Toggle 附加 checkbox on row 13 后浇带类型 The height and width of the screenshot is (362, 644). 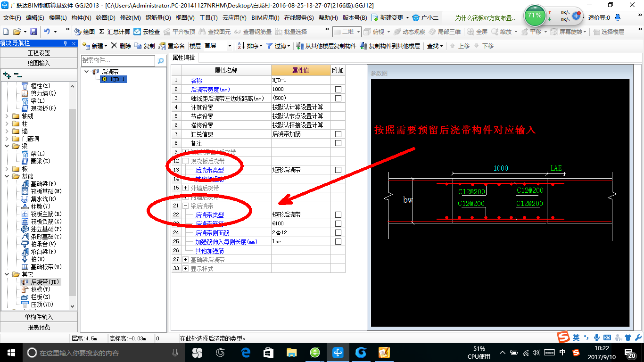(338, 170)
